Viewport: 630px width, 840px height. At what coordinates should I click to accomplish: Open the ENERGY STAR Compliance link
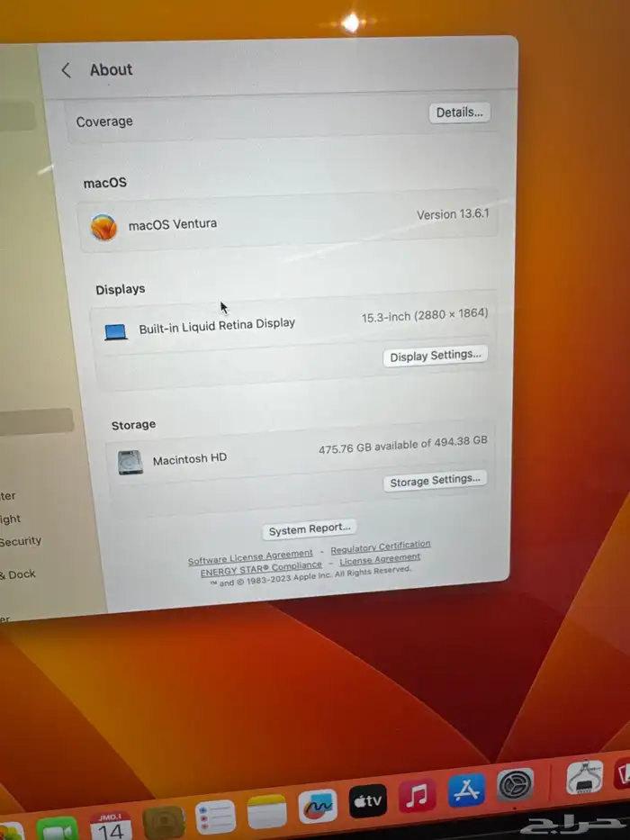click(x=261, y=570)
